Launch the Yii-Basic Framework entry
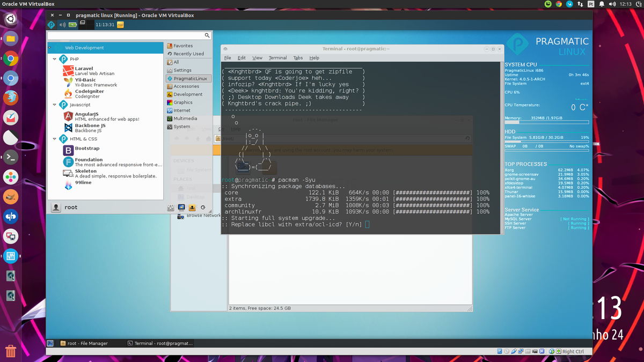The width and height of the screenshot is (644, 362). 90,82
